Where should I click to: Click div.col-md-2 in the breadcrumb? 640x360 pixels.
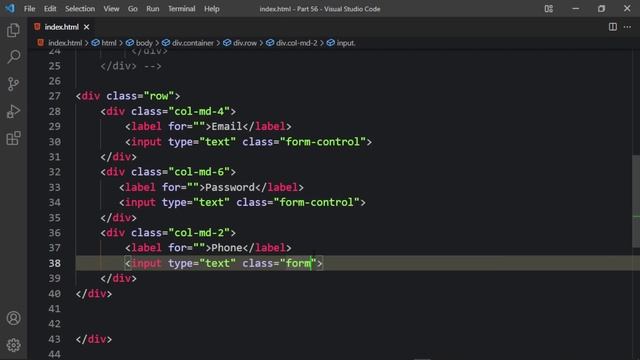pyautogui.click(x=296, y=43)
